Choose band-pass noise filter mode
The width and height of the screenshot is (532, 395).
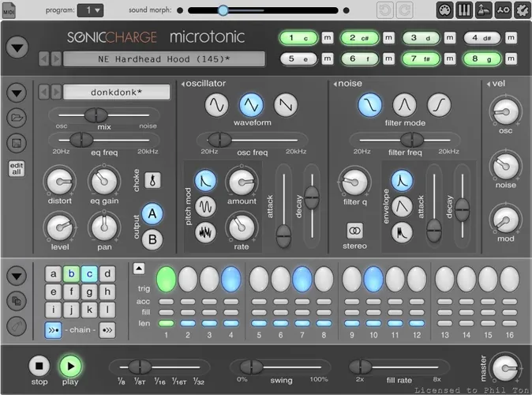point(404,105)
